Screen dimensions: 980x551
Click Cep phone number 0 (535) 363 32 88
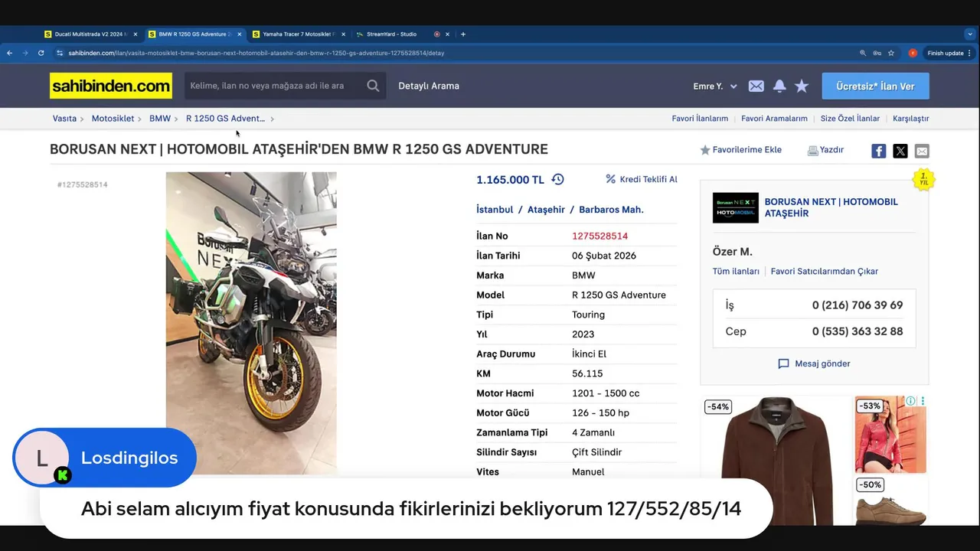[x=857, y=331]
